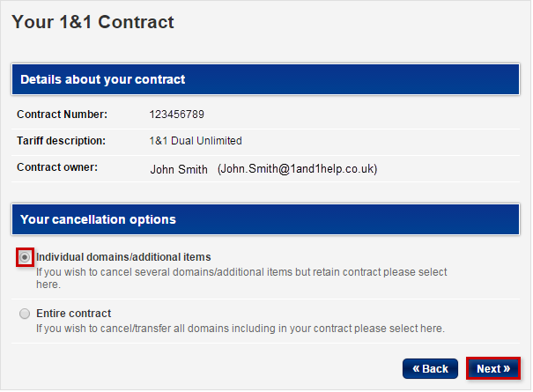This screenshot has height=392, width=533.
Task: Click the "Contract owner:" field label
Action: coord(57,166)
